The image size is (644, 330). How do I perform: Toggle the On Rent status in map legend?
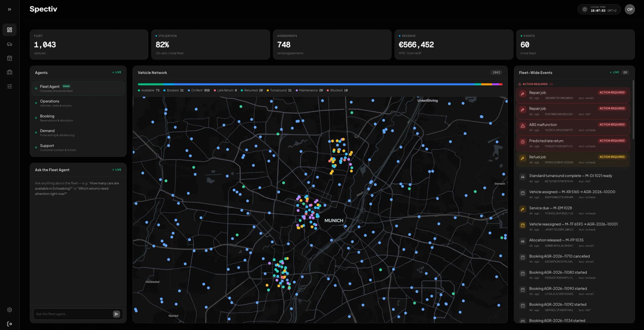[x=199, y=90]
